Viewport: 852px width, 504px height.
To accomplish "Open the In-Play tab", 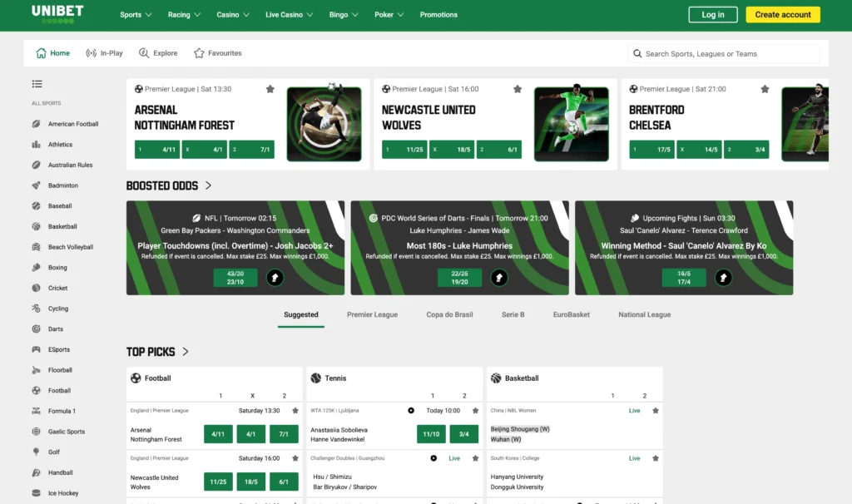I will point(104,53).
